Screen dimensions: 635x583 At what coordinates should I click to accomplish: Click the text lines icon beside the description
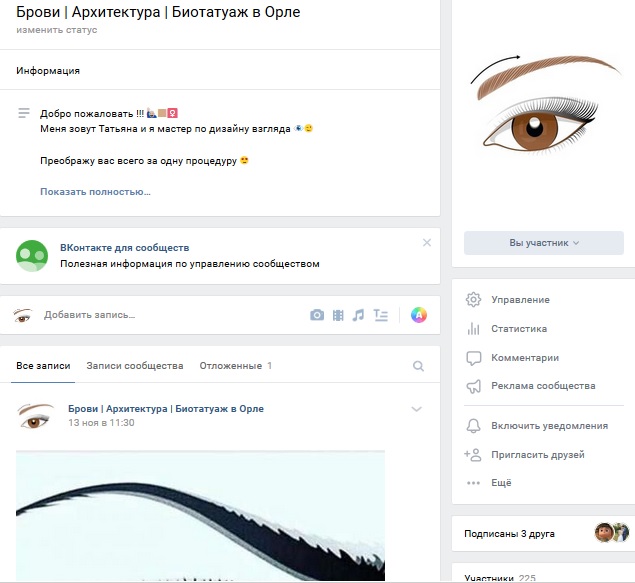(24, 113)
